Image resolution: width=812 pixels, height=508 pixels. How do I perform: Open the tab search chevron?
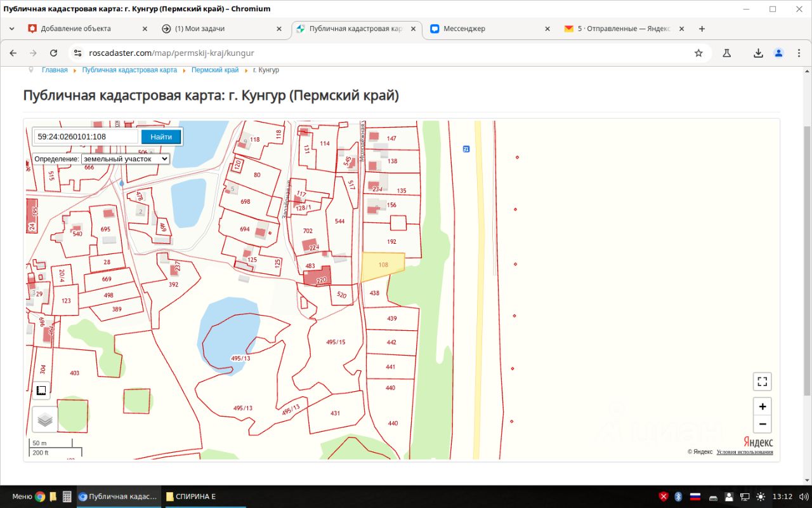pos(11,29)
